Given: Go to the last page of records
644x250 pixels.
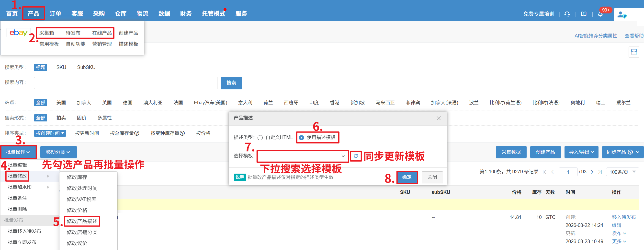Looking at the screenshot, I should pyautogui.click(x=600, y=172).
